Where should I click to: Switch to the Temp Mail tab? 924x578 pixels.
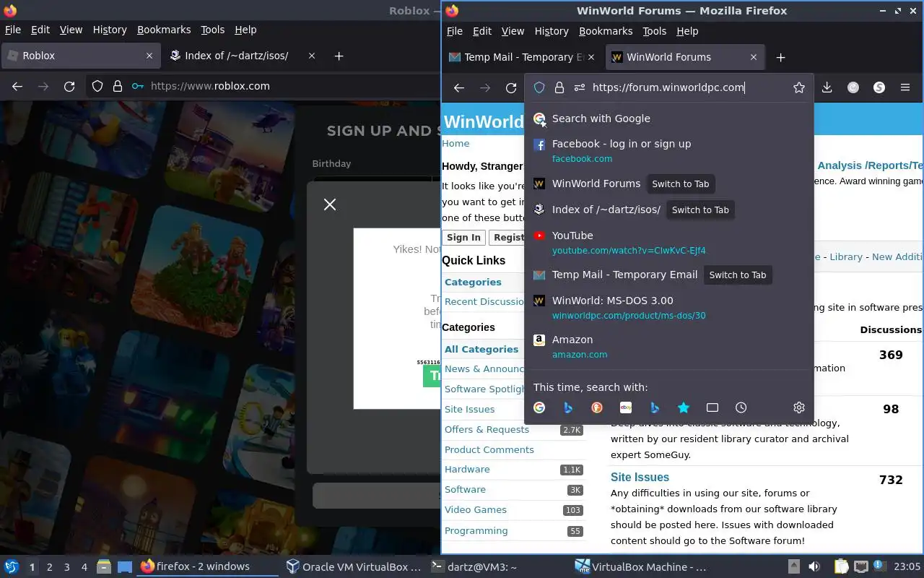point(522,57)
